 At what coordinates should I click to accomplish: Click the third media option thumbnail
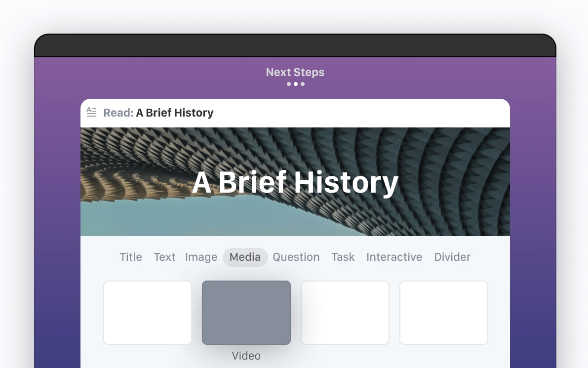[345, 312]
